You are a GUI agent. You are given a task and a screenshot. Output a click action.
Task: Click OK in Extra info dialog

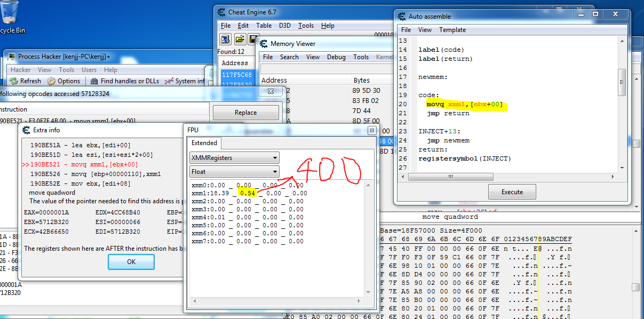(131, 262)
